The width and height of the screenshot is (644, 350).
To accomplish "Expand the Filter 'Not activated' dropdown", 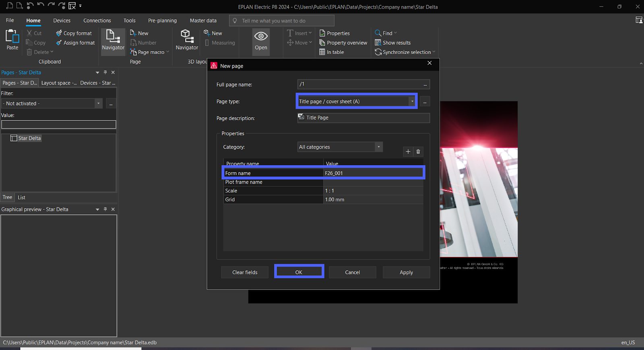I will tap(98, 104).
